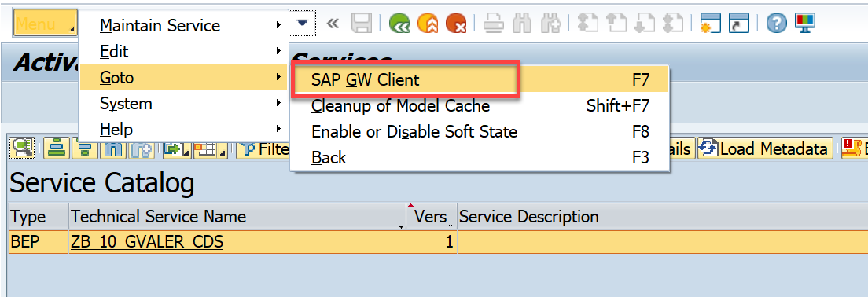
Task: Click the Load Metadata button
Action: (765, 148)
